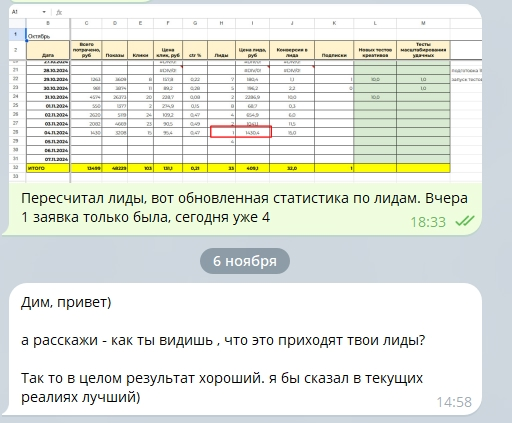This screenshot has width=512, height=423.
Task: Click the yellow 'ИТОГО' cell
Action: coord(48,168)
